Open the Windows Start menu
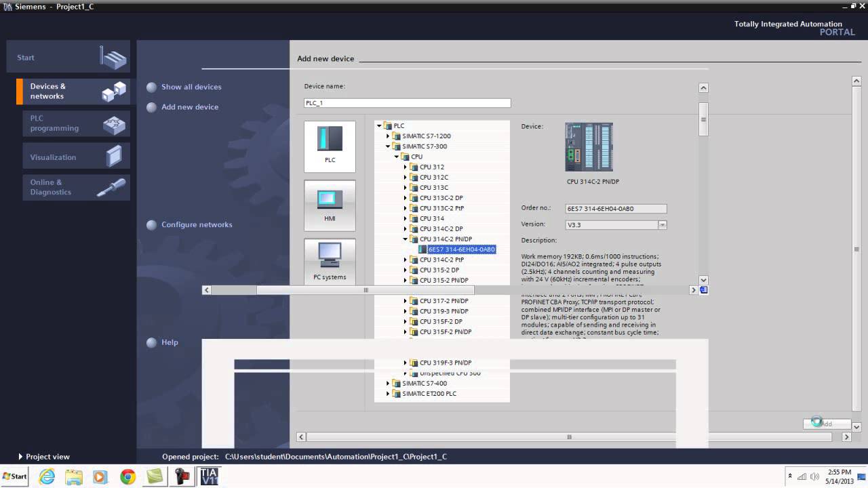This screenshot has width=868, height=488. (x=14, y=476)
